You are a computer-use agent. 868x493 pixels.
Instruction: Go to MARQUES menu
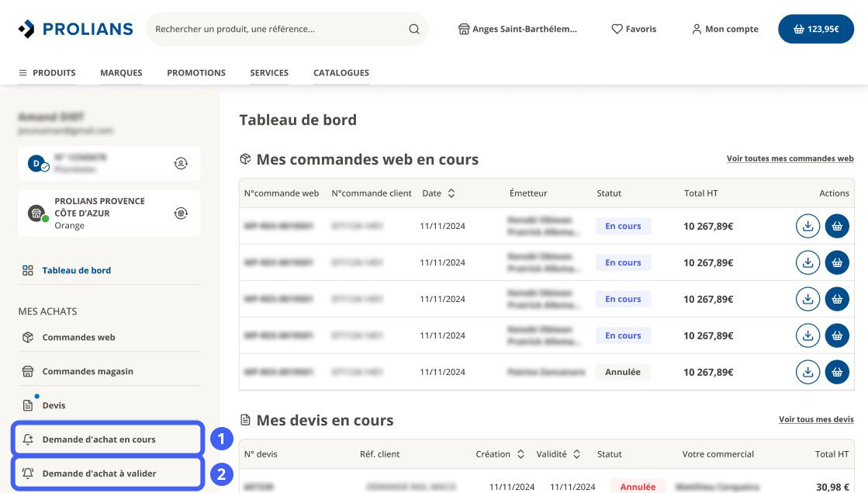click(x=121, y=72)
